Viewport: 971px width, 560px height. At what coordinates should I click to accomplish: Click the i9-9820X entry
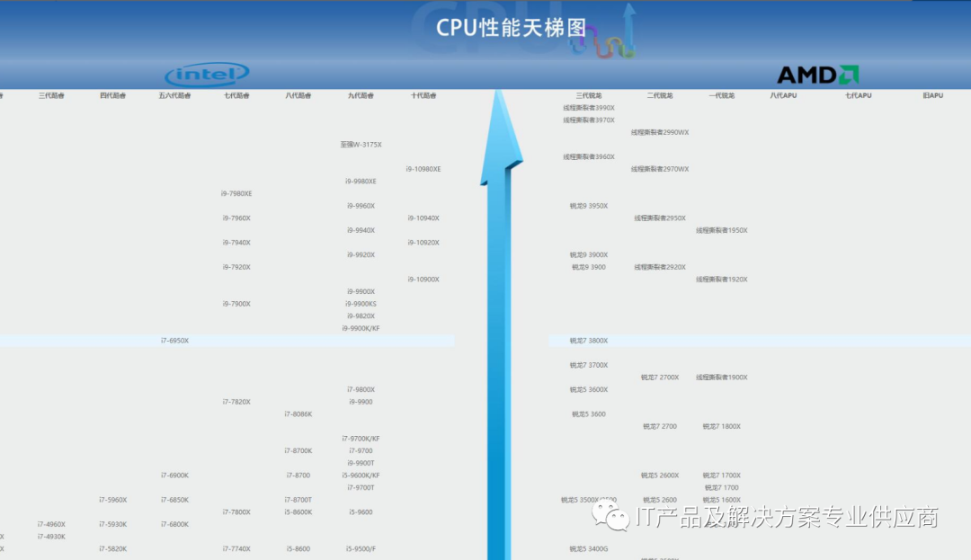361,316
